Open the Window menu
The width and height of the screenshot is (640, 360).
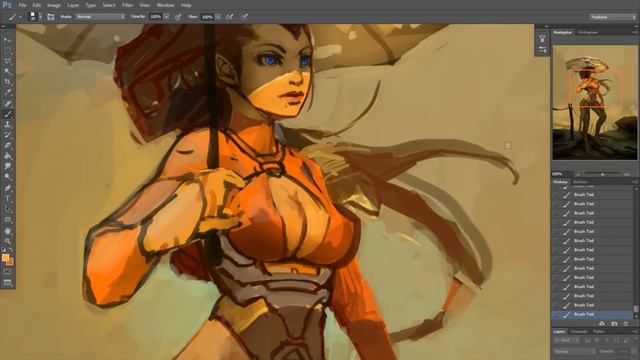tap(165, 5)
